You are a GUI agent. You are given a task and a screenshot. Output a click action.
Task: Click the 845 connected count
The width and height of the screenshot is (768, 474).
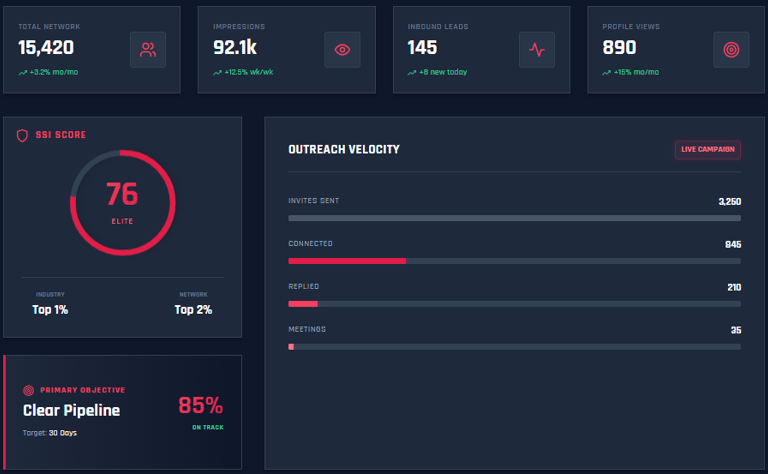coord(733,244)
